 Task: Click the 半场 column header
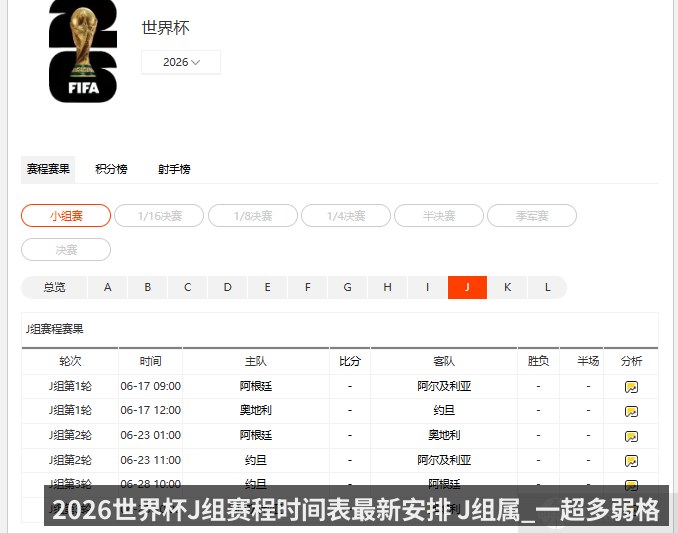(588, 361)
